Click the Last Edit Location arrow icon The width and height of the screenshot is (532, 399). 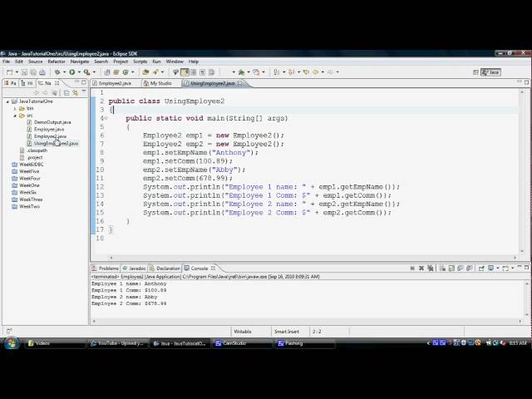[x=306, y=72]
